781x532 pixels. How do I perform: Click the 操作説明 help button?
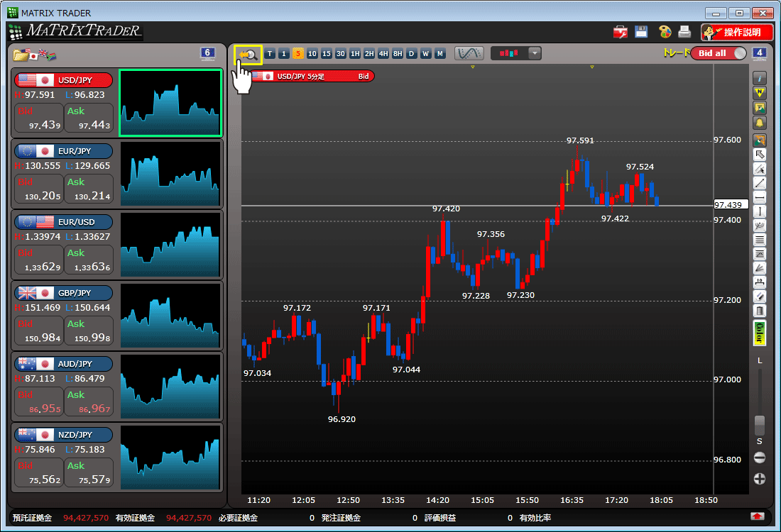tap(737, 33)
